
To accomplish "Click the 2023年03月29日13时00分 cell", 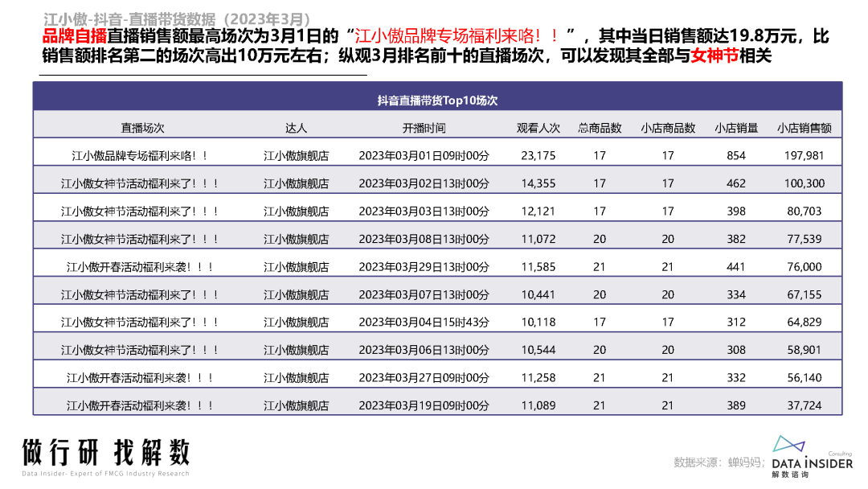I will pyautogui.click(x=424, y=266).
